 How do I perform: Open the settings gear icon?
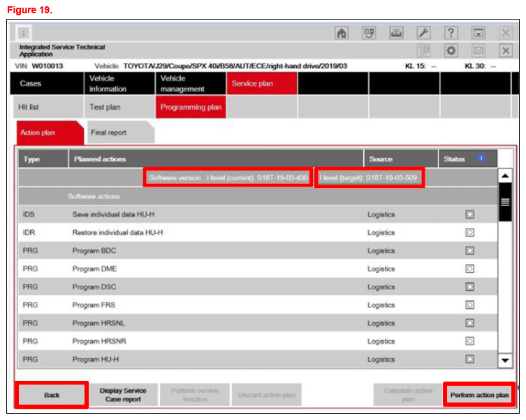pos(451,51)
